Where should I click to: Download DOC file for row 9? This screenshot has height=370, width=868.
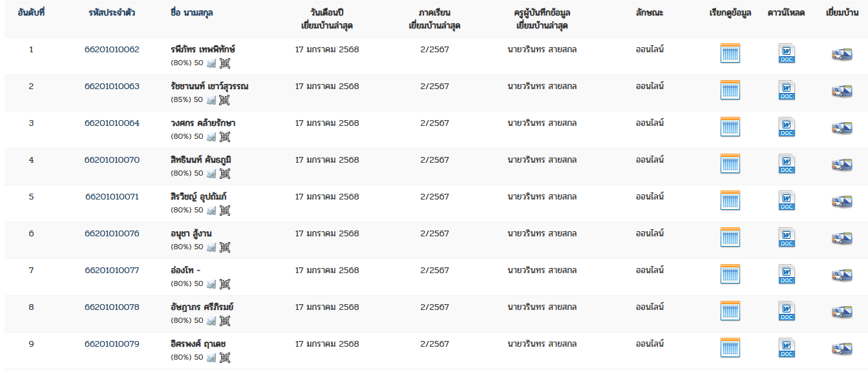click(x=787, y=348)
